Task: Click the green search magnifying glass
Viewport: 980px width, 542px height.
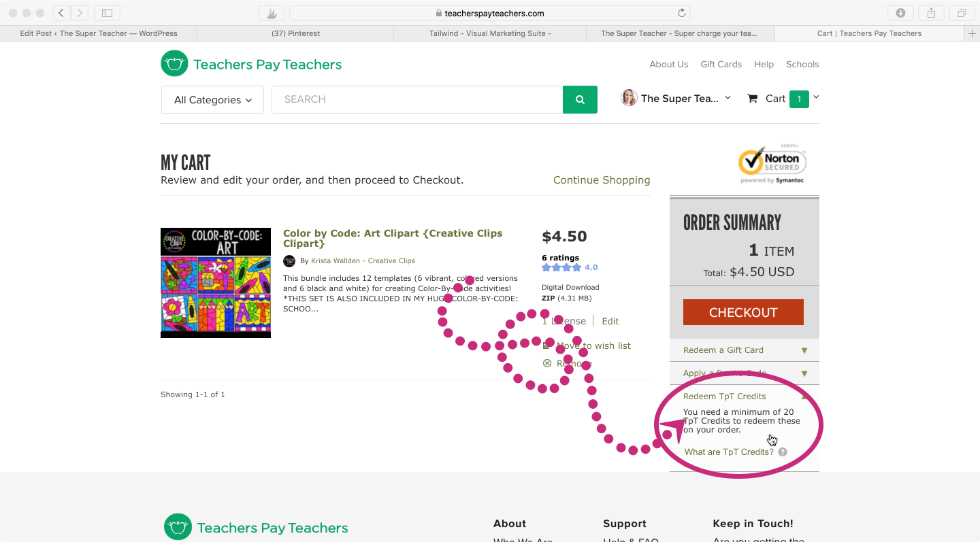Action: [579, 99]
